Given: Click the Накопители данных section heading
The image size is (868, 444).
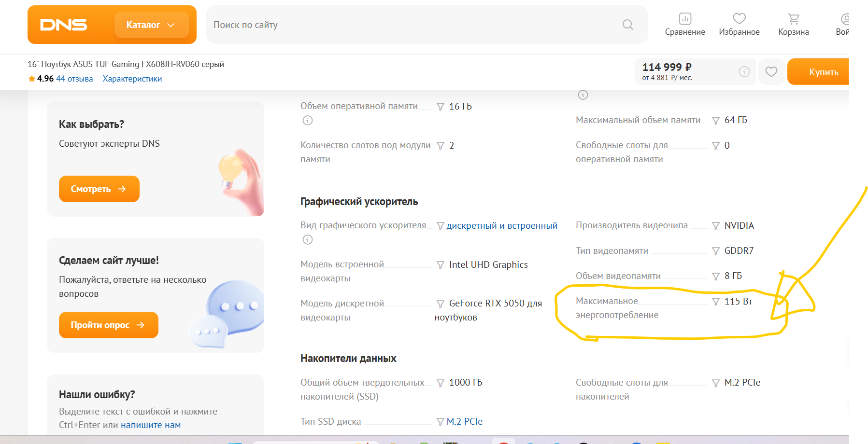Looking at the screenshot, I should tap(348, 359).
